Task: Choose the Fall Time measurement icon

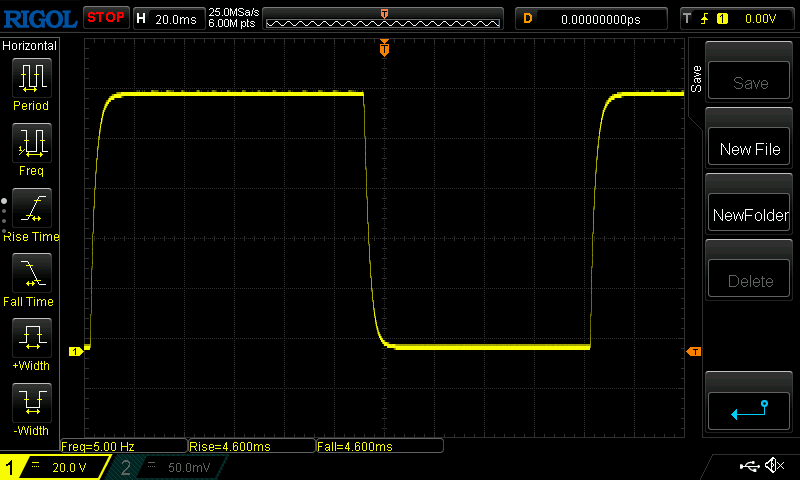Action: point(31,273)
